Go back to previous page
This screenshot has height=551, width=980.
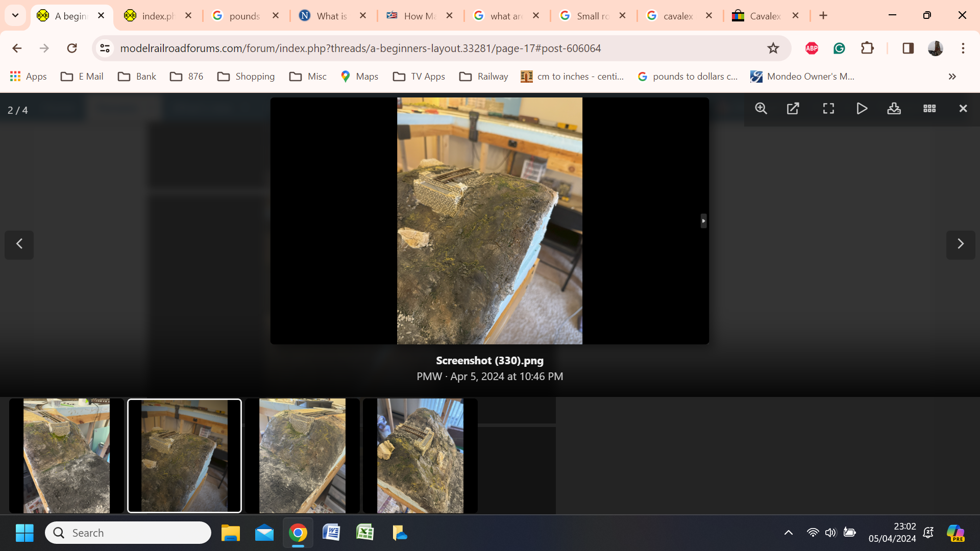tap(17, 48)
